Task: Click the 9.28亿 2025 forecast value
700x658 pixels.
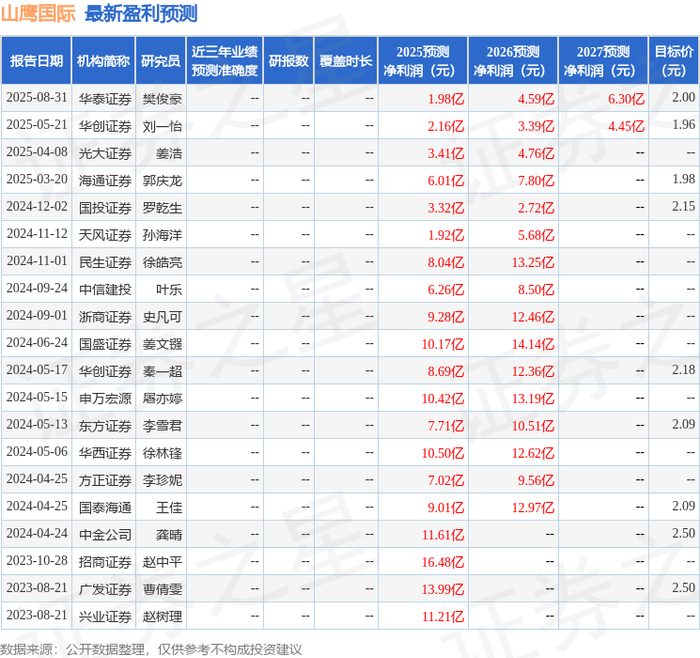Action: pyautogui.click(x=446, y=317)
